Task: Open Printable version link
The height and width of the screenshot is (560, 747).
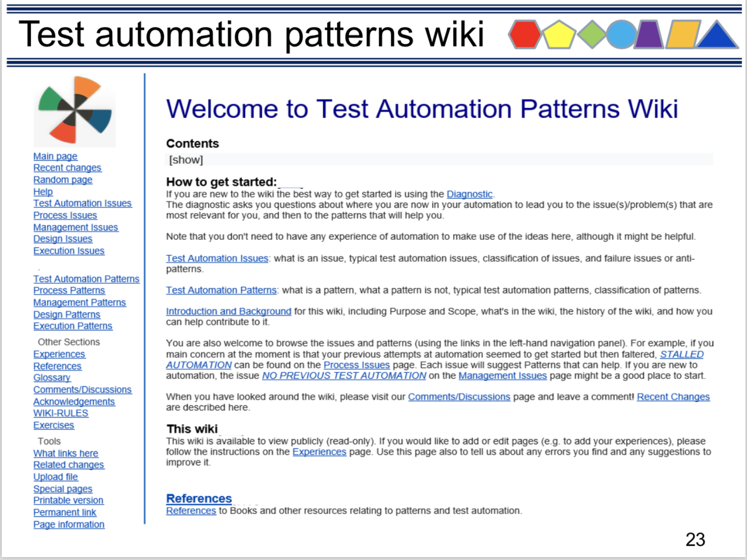Action: pyautogui.click(x=68, y=500)
